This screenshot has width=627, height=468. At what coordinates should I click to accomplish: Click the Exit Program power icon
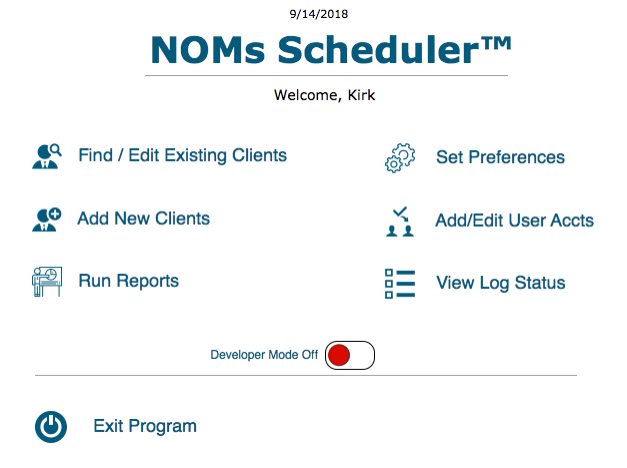[x=51, y=427]
